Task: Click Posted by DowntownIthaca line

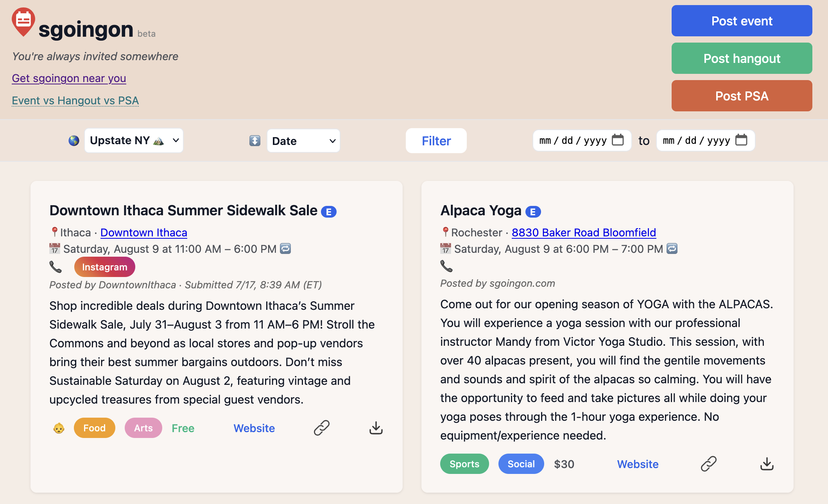Action: pos(186,285)
